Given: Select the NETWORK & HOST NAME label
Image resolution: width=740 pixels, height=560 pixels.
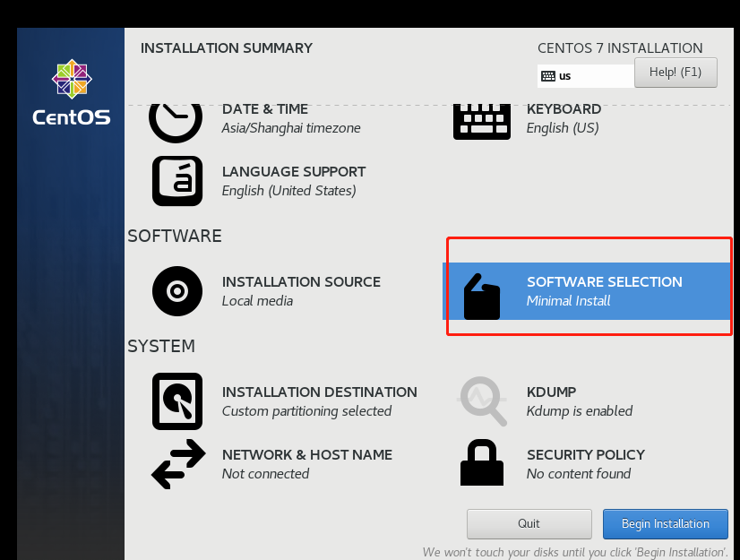Looking at the screenshot, I should tap(307, 454).
